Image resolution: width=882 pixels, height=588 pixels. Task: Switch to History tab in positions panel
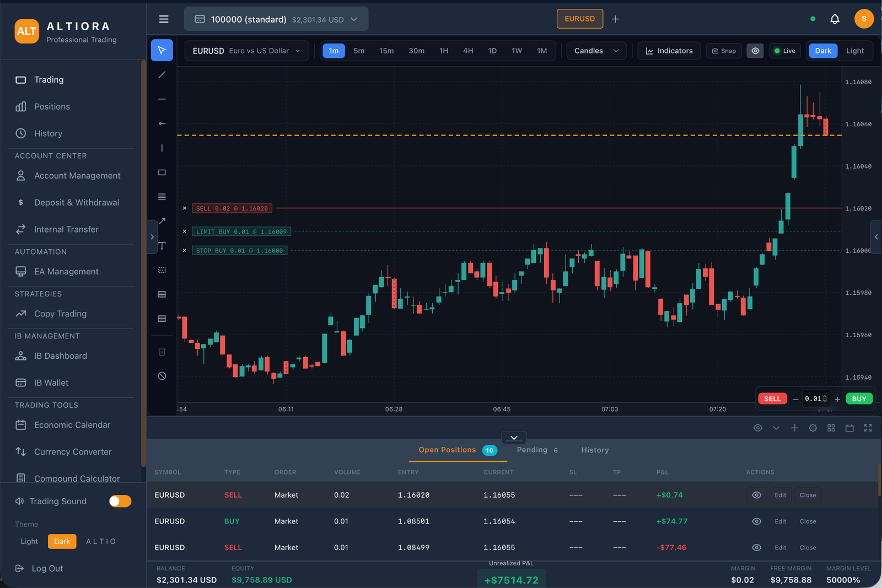595,450
